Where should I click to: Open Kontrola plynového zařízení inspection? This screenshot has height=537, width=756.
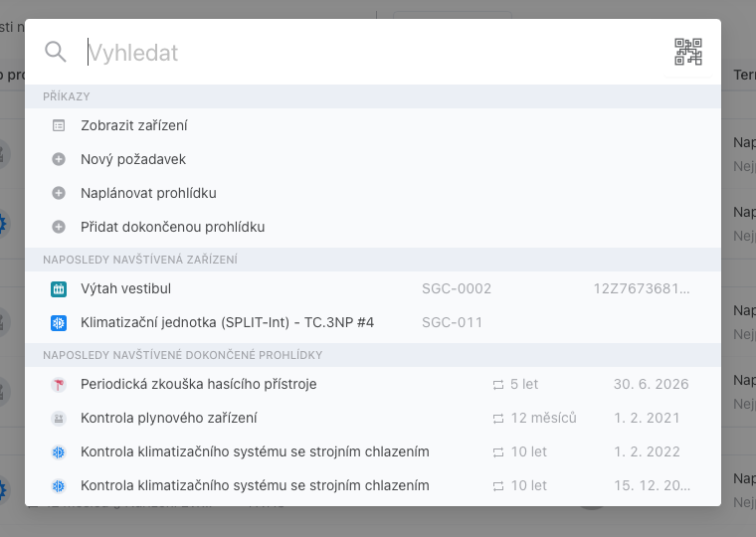(169, 419)
